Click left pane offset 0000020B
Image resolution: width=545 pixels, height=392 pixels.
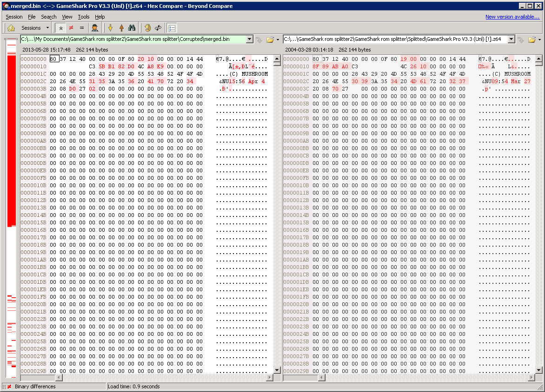(33, 304)
